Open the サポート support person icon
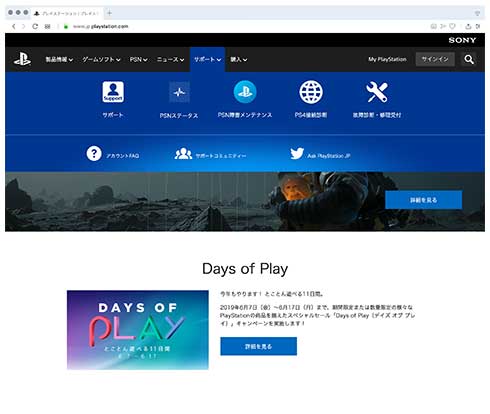Image resolution: width=490 pixels, height=414 pixels. pos(113,92)
